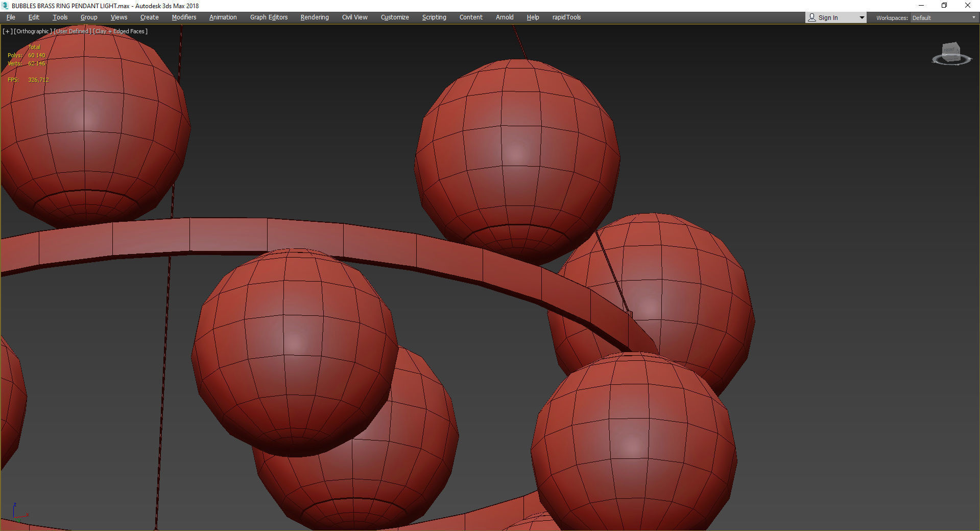Open the Animation menu

[x=223, y=17]
